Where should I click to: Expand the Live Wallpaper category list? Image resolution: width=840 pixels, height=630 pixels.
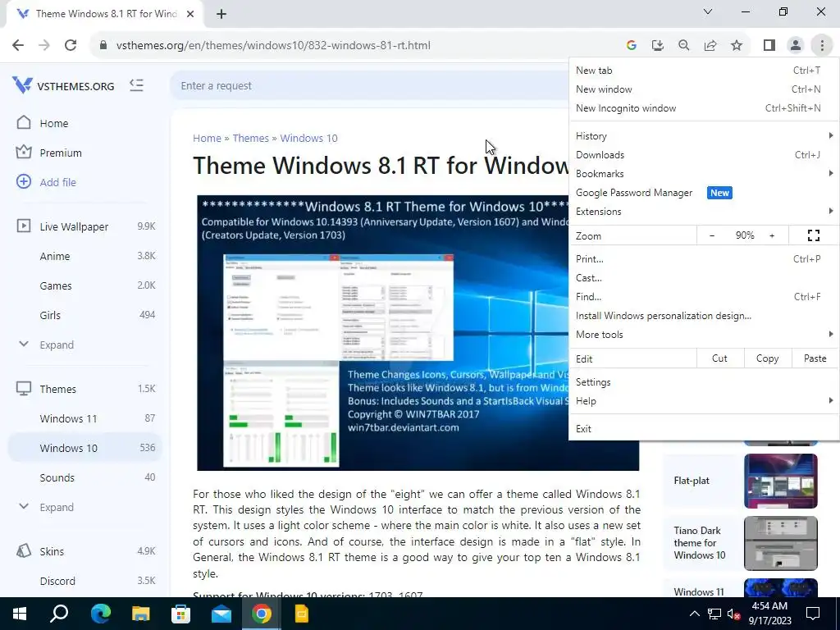pyautogui.click(x=57, y=345)
